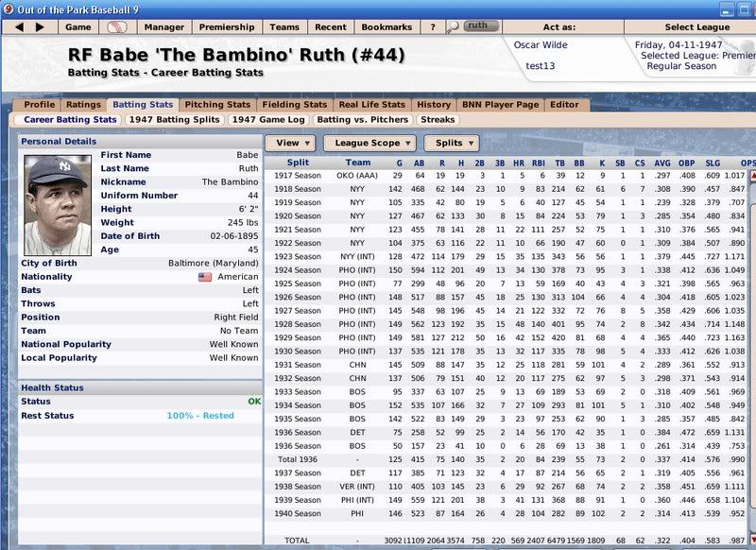756x550 pixels.
Task: Open the Premiership menu
Action: [228, 26]
